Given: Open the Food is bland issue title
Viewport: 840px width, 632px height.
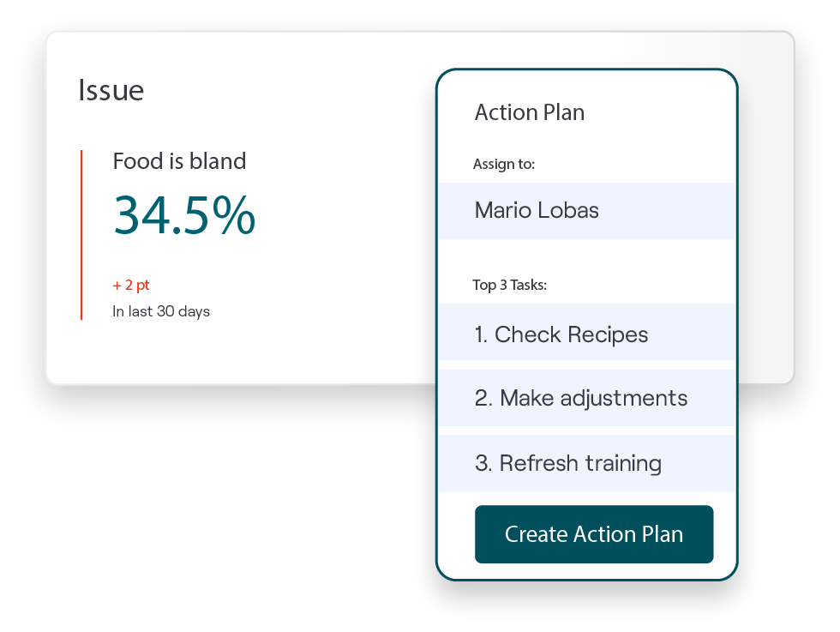Looking at the screenshot, I should tap(179, 161).
